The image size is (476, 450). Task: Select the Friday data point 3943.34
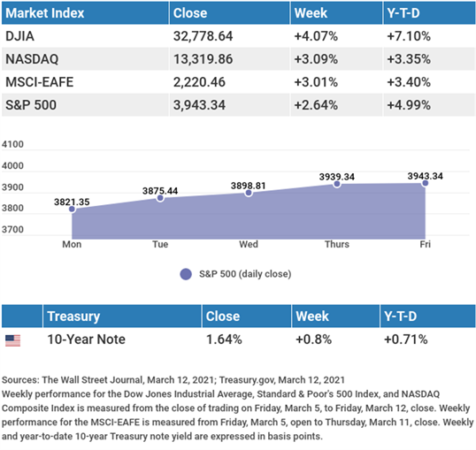coord(426,183)
